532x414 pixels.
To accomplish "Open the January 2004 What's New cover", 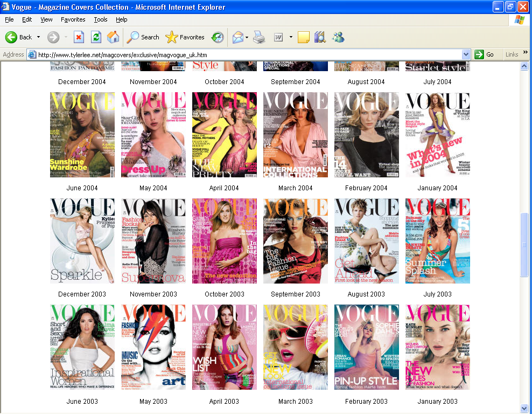I will pos(438,134).
